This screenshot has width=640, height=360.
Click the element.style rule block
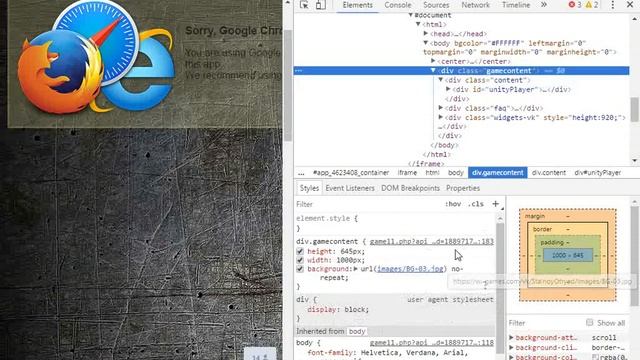[x=394, y=223]
